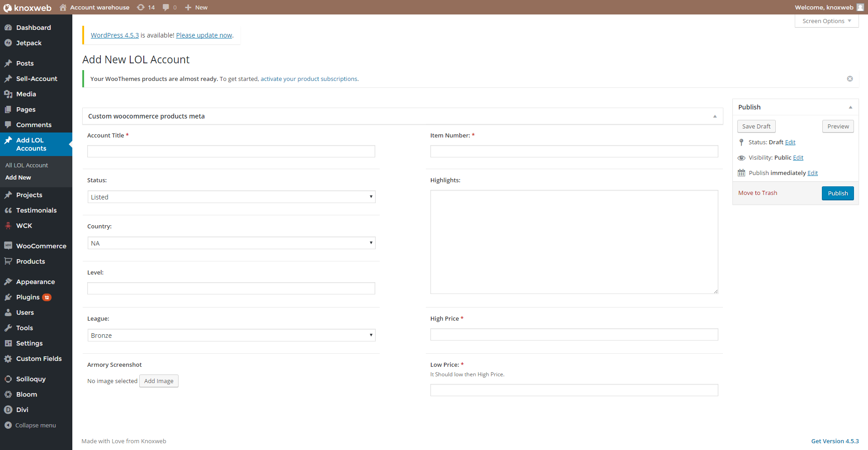Click the Bloom icon in sidebar

(8, 394)
